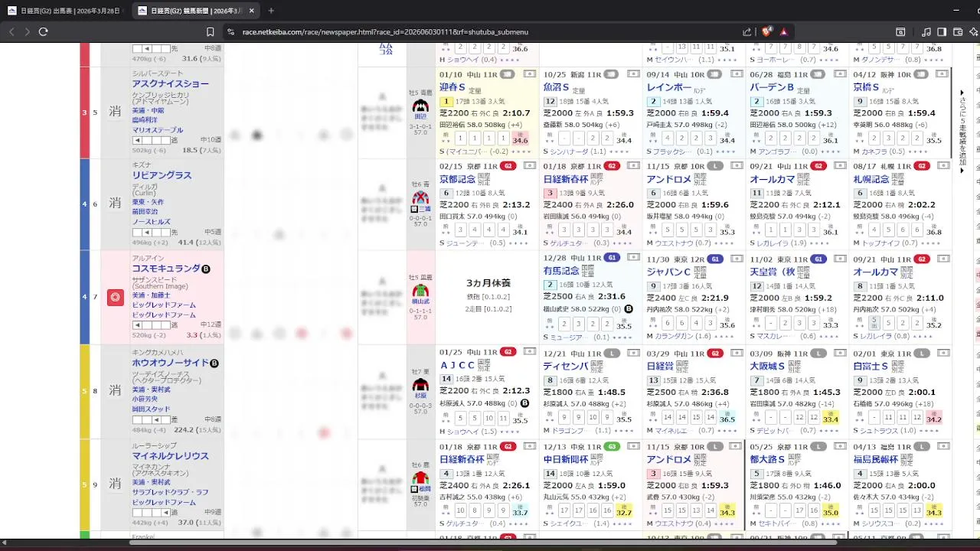
Task: Open media control music note icon
Action: (x=926, y=31)
